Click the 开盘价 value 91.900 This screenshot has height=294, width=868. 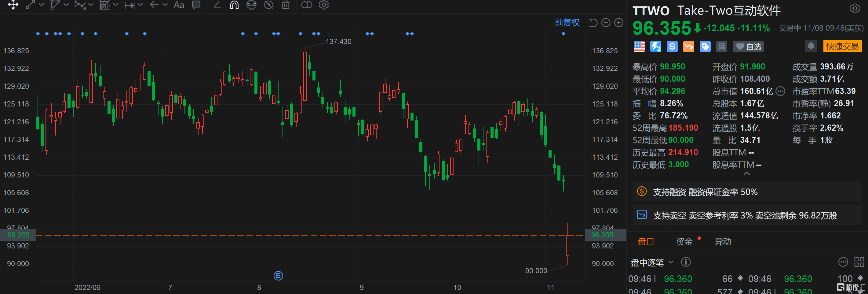tap(753, 66)
